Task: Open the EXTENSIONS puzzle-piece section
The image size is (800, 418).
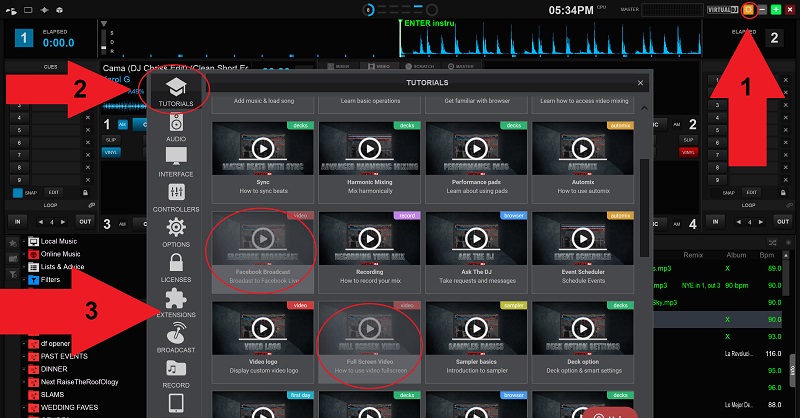Action: pos(176,303)
